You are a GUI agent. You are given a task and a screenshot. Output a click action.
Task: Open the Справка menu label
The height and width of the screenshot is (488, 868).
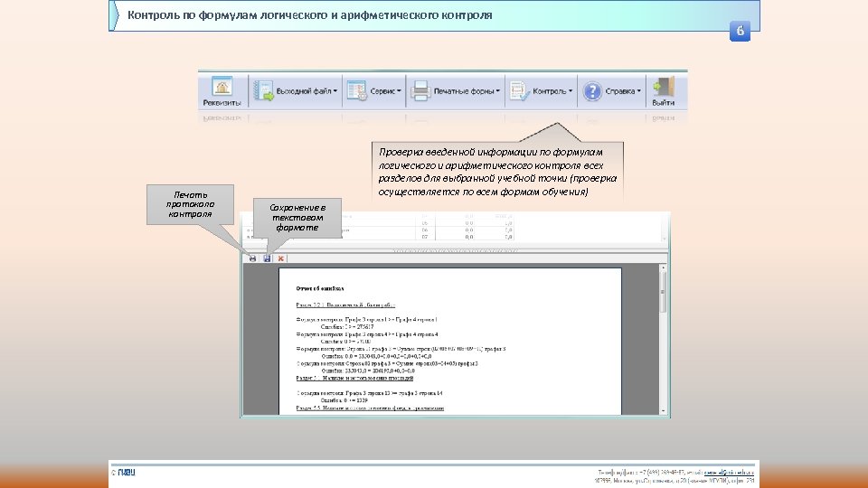click(x=620, y=91)
